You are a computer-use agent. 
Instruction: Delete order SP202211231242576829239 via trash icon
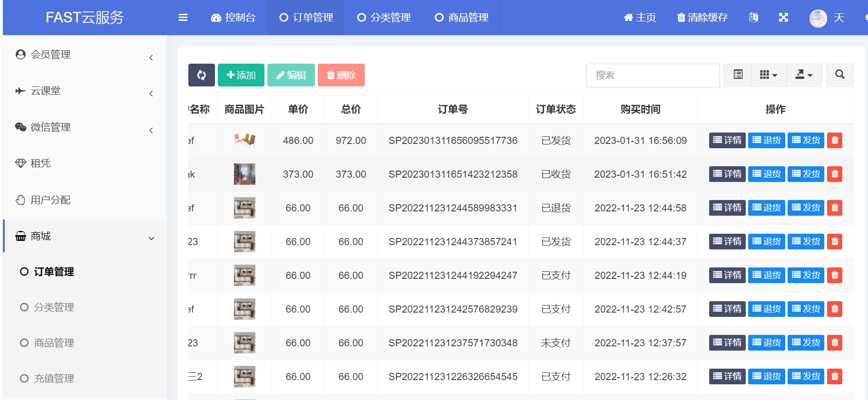click(835, 309)
